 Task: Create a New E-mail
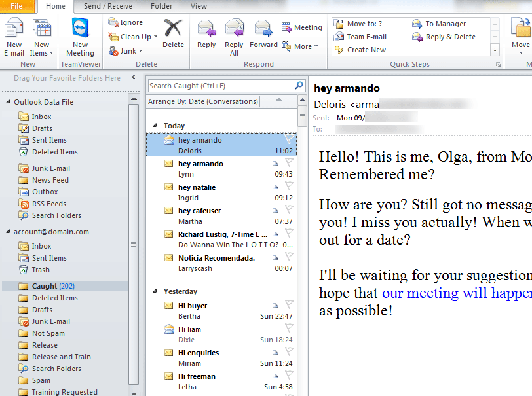14,37
